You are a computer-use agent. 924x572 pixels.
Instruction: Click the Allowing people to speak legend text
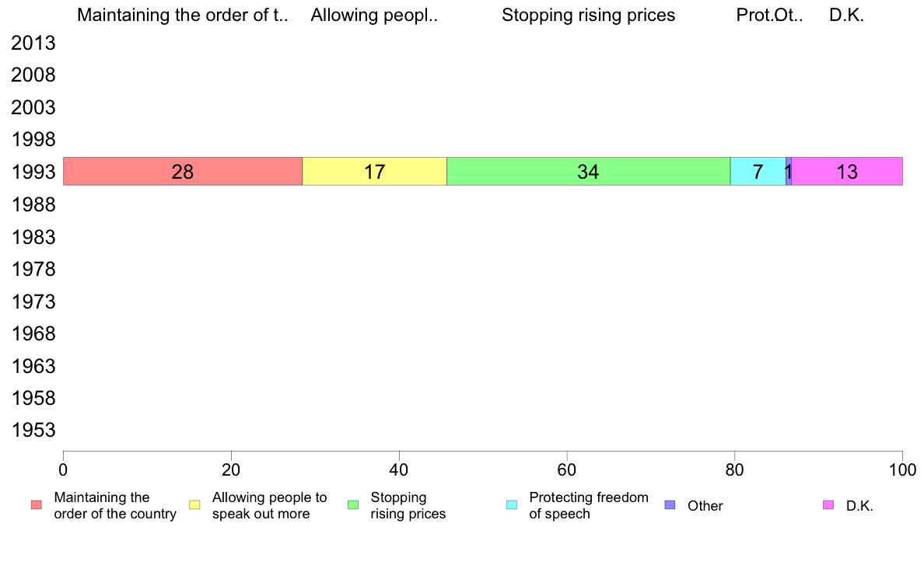(x=269, y=505)
